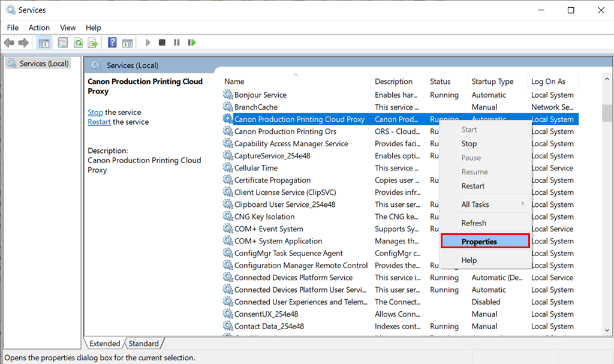Click the Forward arrow in toolbar

click(23, 43)
